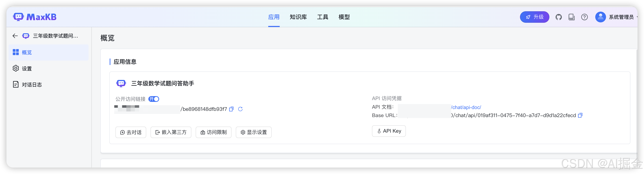The height and width of the screenshot is (174, 644).
Task: Click the 概览 page heading
Action: pos(108,38)
